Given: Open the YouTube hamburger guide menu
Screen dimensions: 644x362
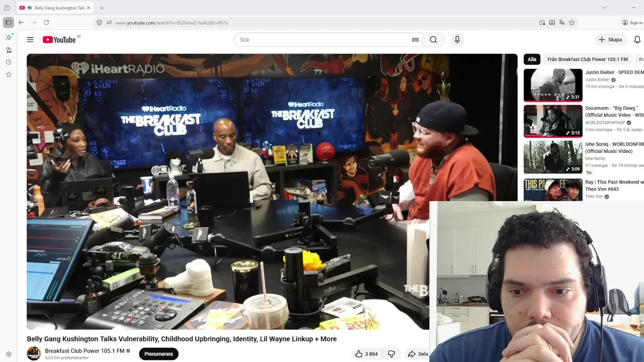Looking at the screenshot, I should pos(30,40).
